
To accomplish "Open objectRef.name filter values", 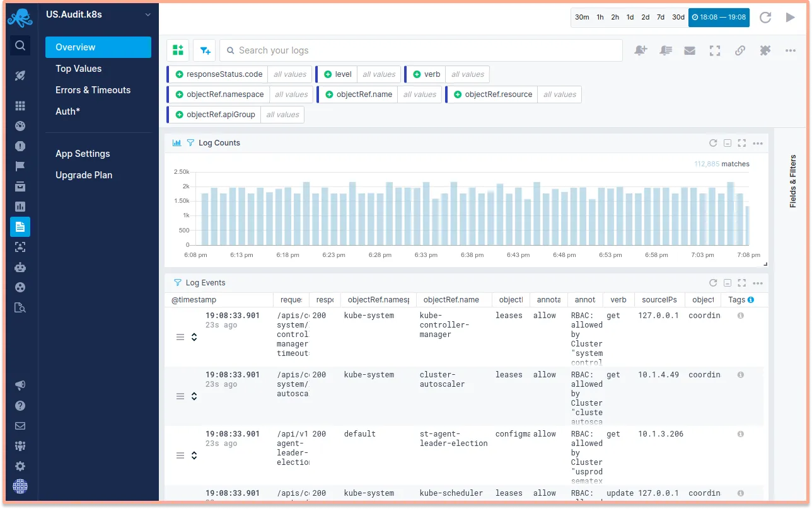I will [x=420, y=94].
